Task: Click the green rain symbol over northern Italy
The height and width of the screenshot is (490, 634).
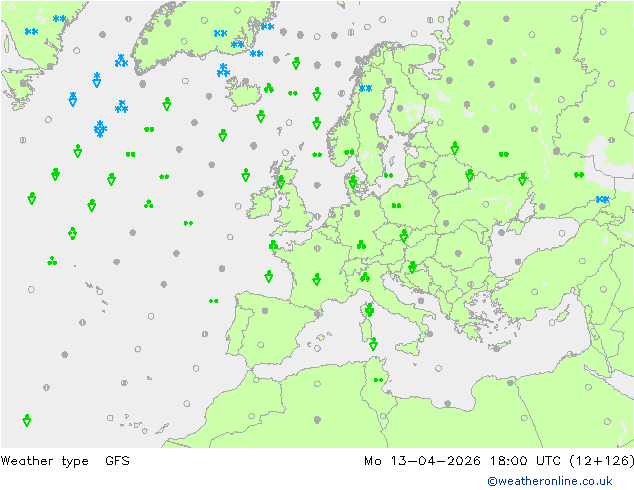Action: coord(365,277)
